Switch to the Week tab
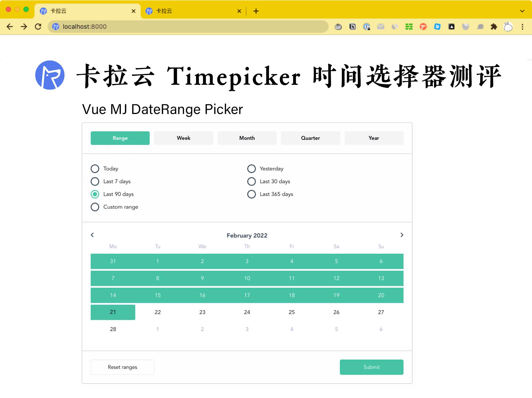 [183, 138]
